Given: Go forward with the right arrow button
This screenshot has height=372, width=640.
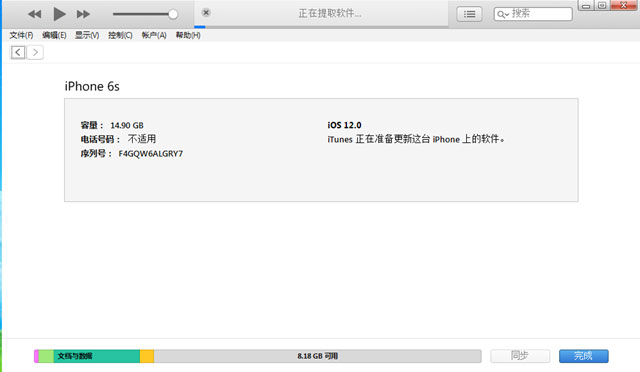Looking at the screenshot, I should (35, 52).
